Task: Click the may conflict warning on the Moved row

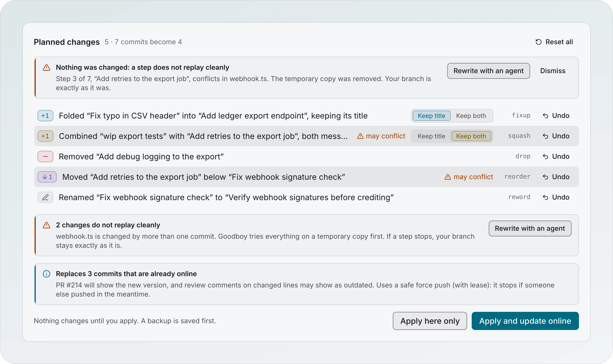Action: pyautogui.click(x=469, y=177)
